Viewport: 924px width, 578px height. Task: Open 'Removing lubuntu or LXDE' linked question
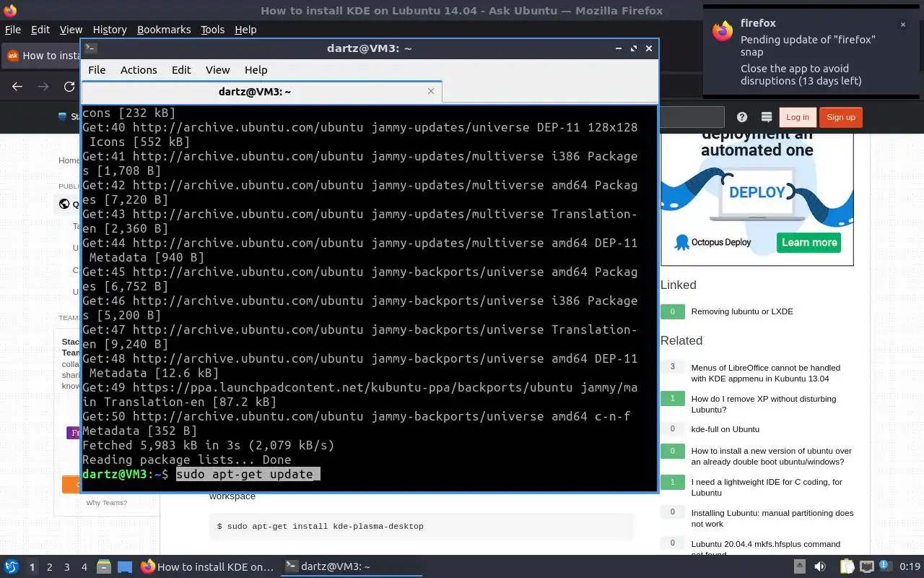click(x=742, y=311)
